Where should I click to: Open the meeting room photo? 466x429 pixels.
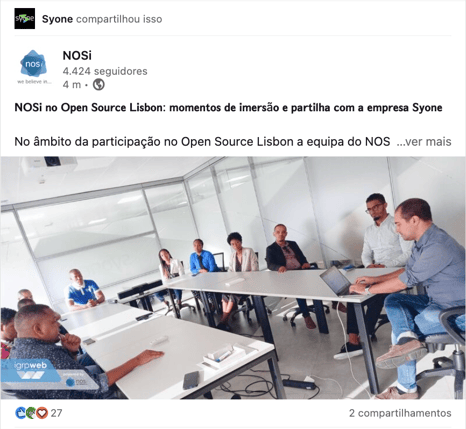233,278
